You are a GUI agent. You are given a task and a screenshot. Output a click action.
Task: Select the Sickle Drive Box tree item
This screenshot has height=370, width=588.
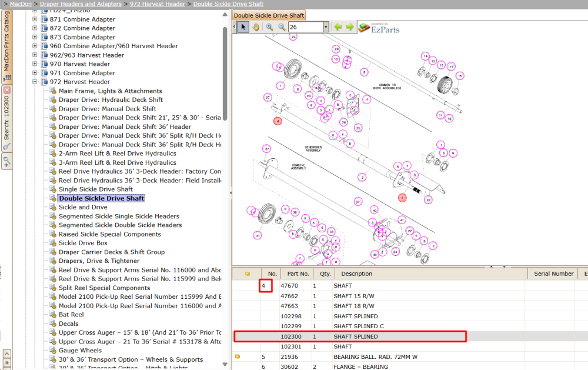click(83, 243)
